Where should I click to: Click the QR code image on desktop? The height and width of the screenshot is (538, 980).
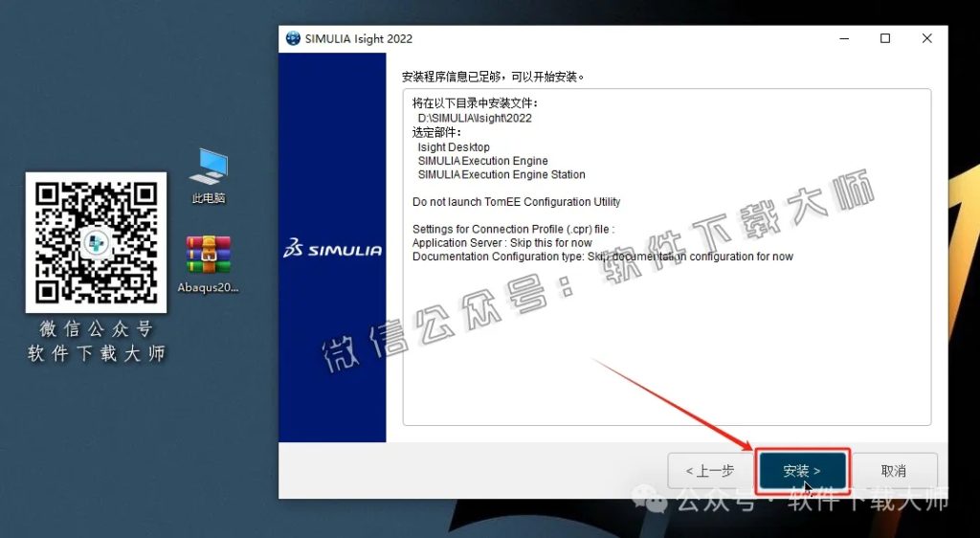click(x=97, y=242)
